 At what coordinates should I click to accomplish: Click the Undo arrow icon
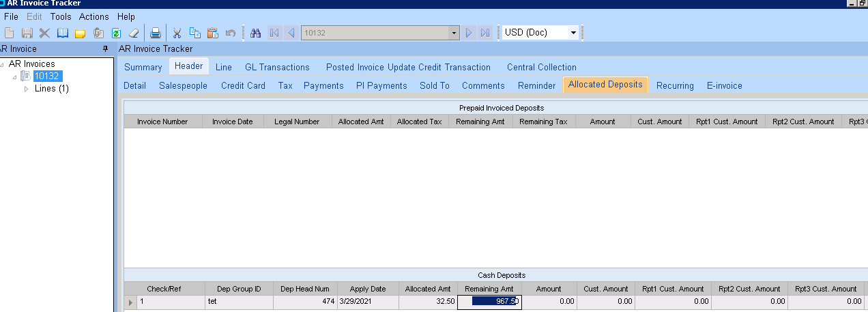click(x=230, y=33)
